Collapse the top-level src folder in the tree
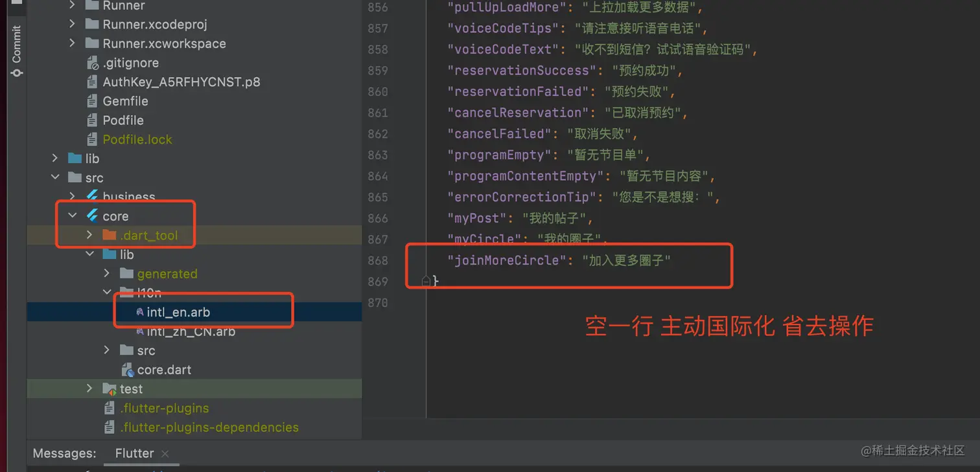980x472 pixels. [x=55, y=177]
